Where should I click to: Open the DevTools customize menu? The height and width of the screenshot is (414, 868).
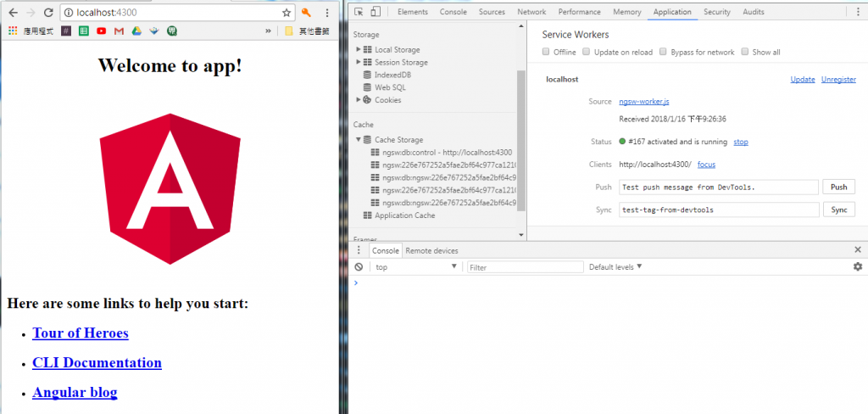(858, 12)
